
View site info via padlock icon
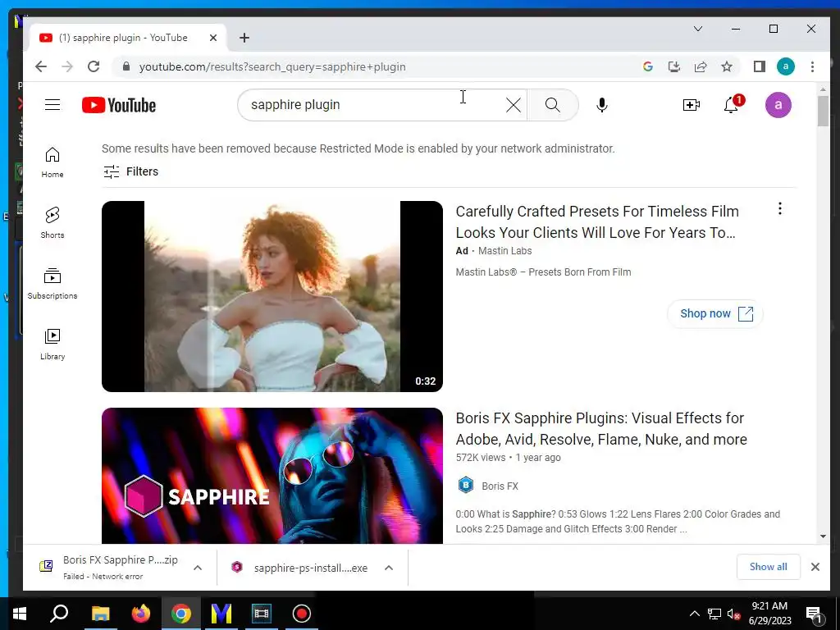coord(126,66)
